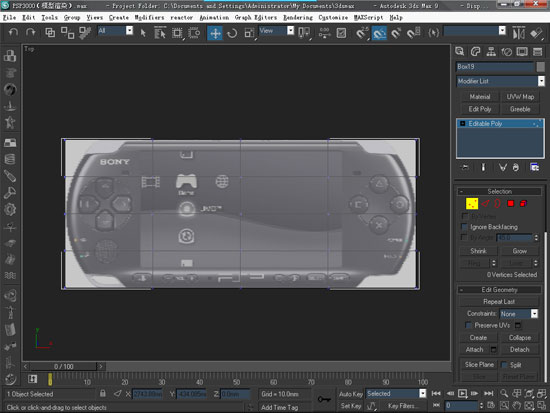Open Select by Name tool
The image size is (550, 413).
[x=160, y=33]
